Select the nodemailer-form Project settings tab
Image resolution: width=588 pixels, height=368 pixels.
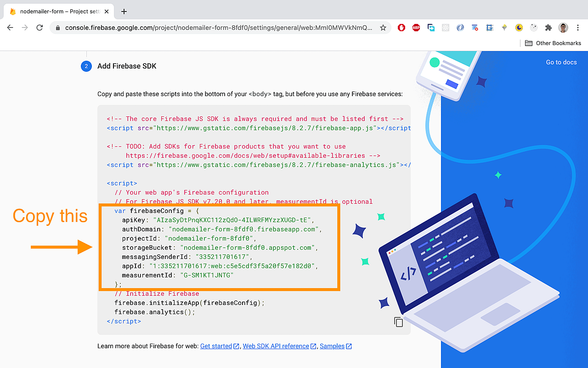click(x=55, y=11)
